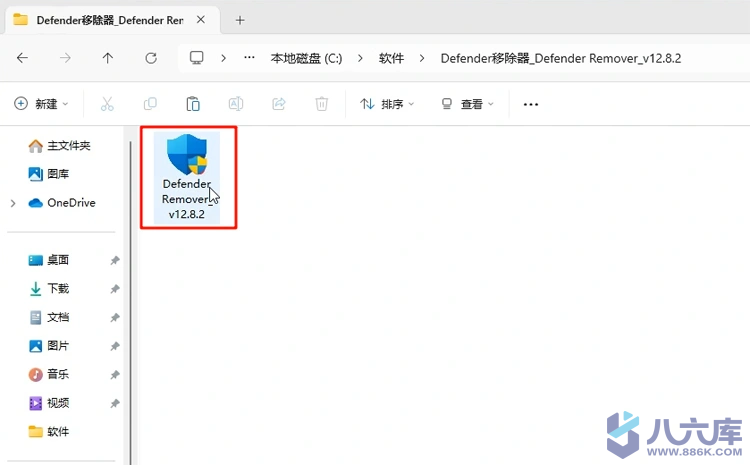Unpin 桌面 using its pin icon

coord(115,260)
